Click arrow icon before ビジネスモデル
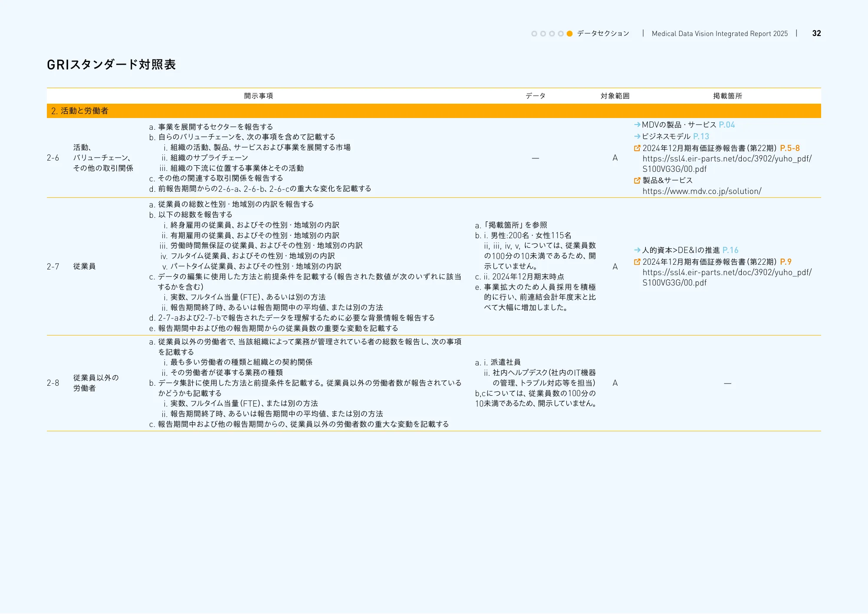 (637, 137)
